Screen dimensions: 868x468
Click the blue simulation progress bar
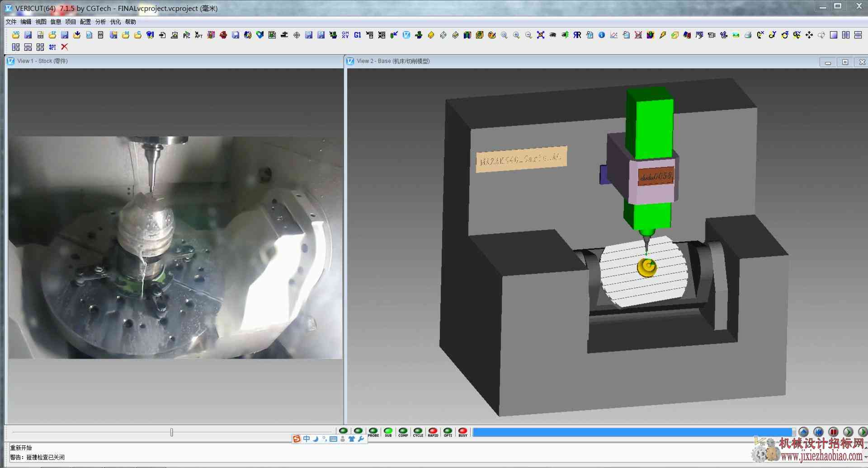coord(633,432)
